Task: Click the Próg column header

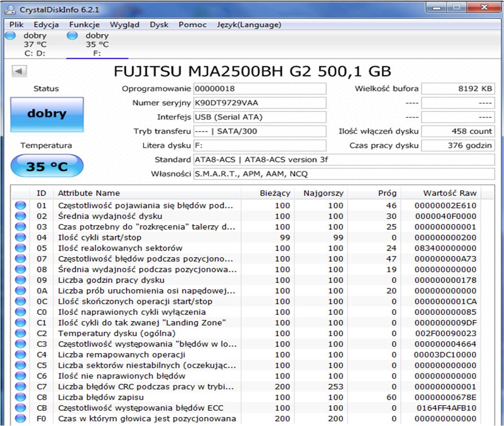Action: 374,193
